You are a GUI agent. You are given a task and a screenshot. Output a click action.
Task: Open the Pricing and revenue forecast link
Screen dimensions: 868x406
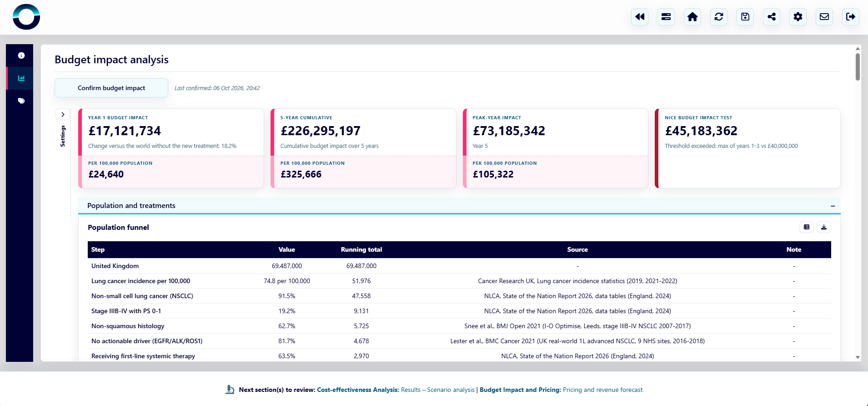602,390
